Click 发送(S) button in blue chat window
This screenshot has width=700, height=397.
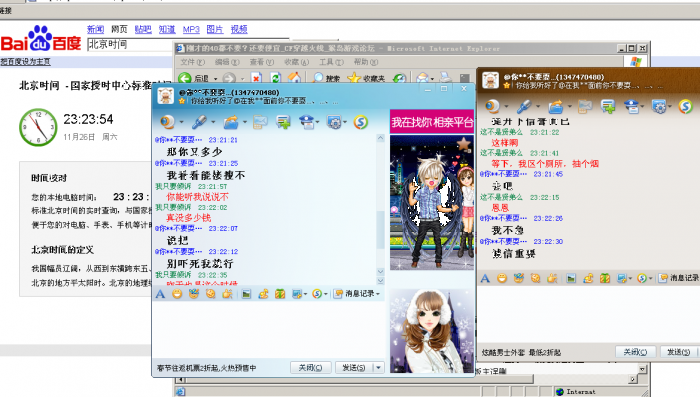click(x=354, y=368)
